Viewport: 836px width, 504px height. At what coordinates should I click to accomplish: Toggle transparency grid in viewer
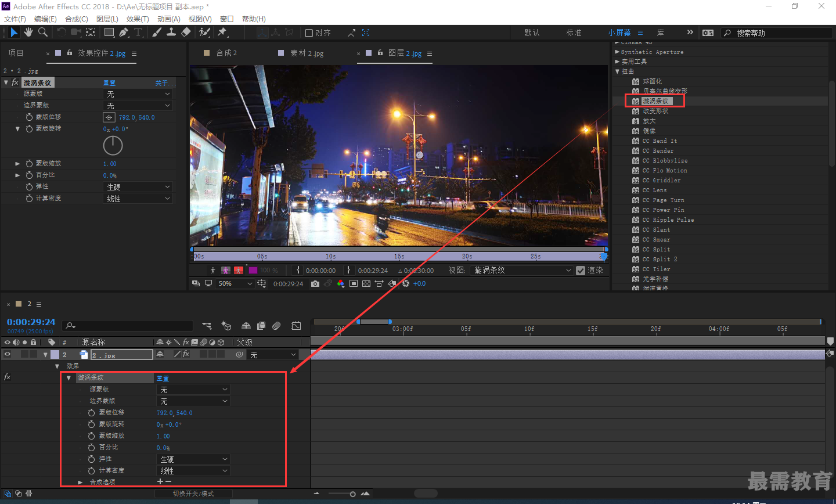pyautogui.click(x=366, y=283)
